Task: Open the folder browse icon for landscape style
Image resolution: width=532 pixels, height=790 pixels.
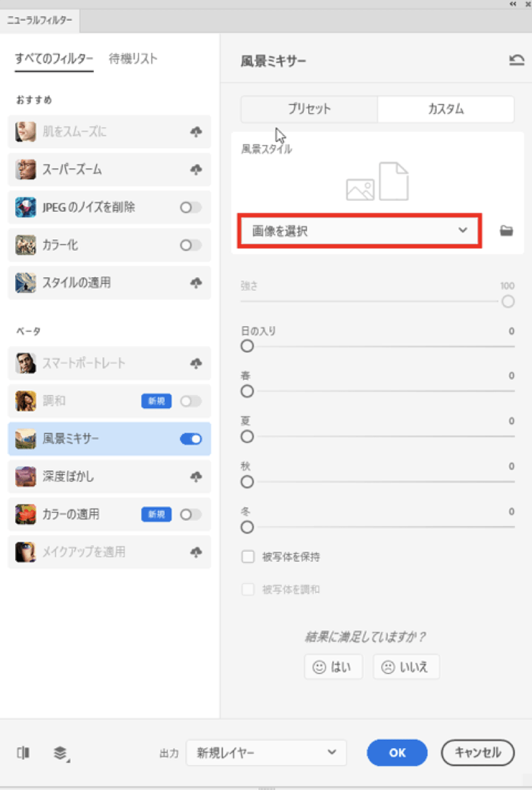Action: point(506,231)
